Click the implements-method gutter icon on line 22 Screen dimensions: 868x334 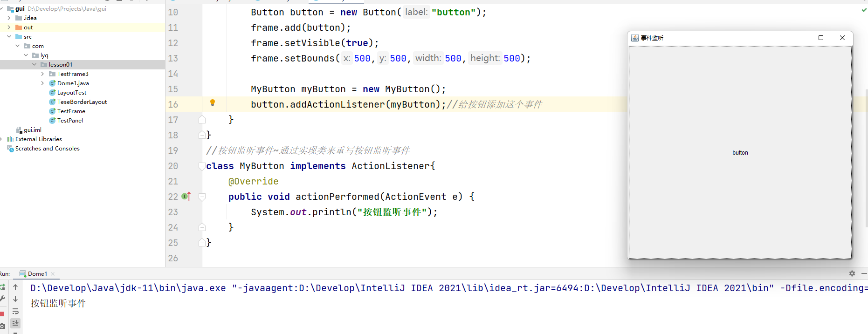point(186,197)
